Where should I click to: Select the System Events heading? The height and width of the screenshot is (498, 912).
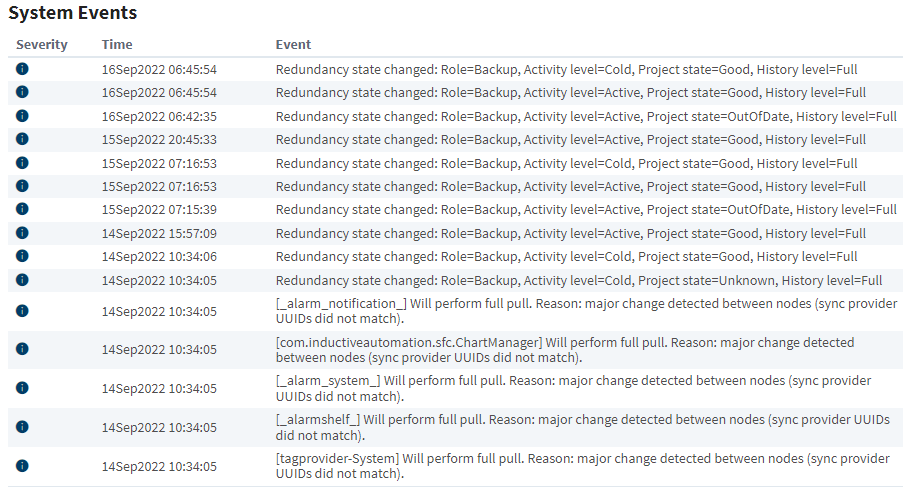(x=73, y=13)
